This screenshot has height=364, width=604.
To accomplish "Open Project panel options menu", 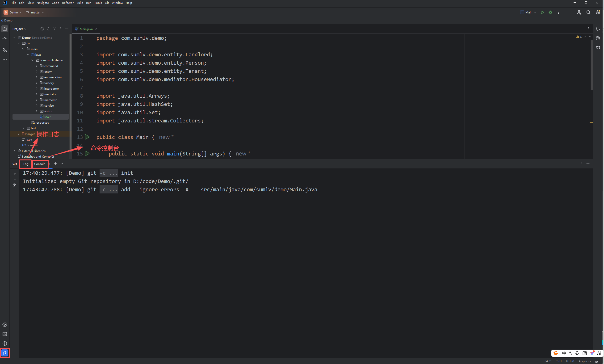I will point(61,29).
